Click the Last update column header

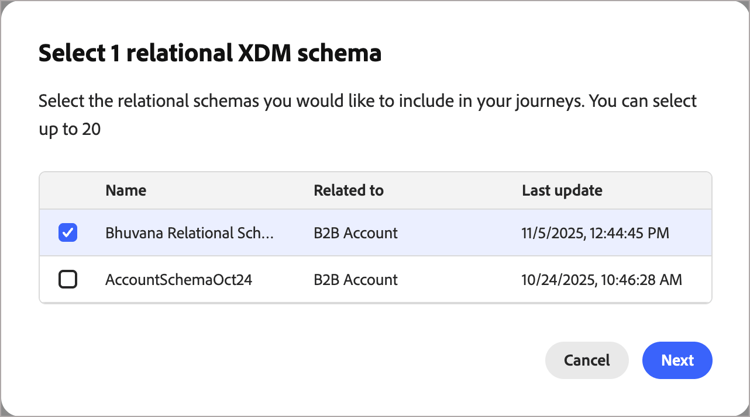pyautogui.click(x=562, y=190)
